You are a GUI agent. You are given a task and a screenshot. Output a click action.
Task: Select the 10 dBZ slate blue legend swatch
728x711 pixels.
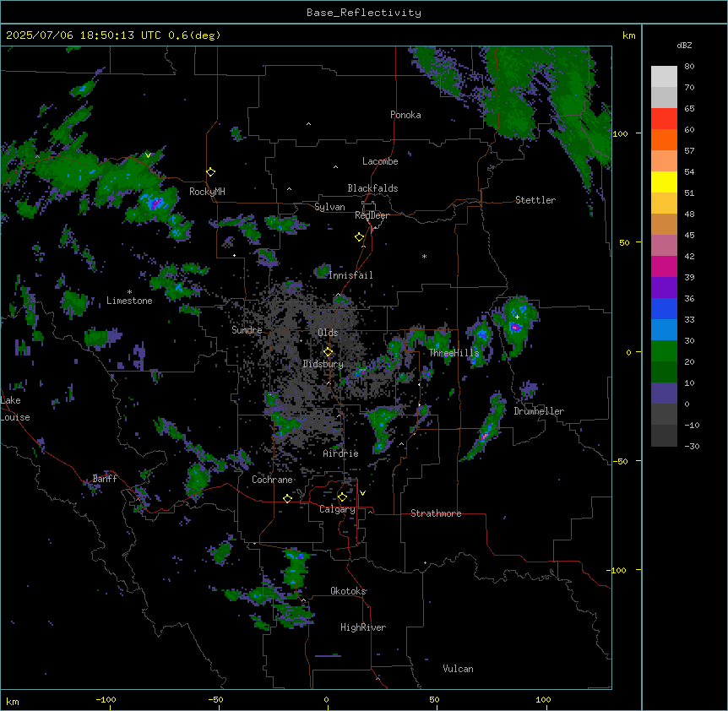664,393
